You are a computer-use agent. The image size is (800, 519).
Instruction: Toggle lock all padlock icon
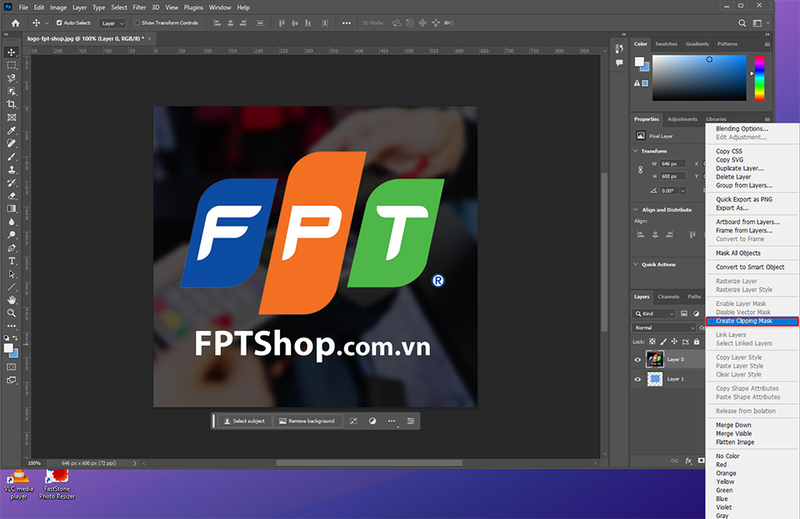tap(696, 342)
